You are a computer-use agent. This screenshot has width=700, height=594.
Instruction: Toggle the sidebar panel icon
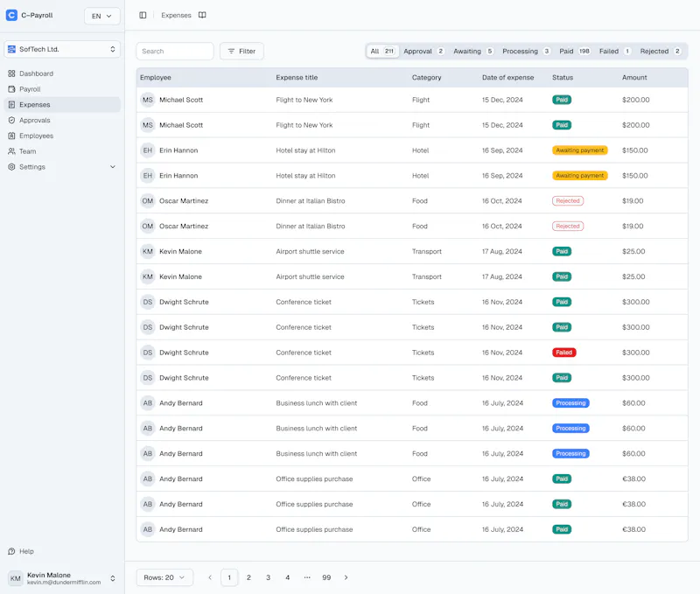coord(143,15)
